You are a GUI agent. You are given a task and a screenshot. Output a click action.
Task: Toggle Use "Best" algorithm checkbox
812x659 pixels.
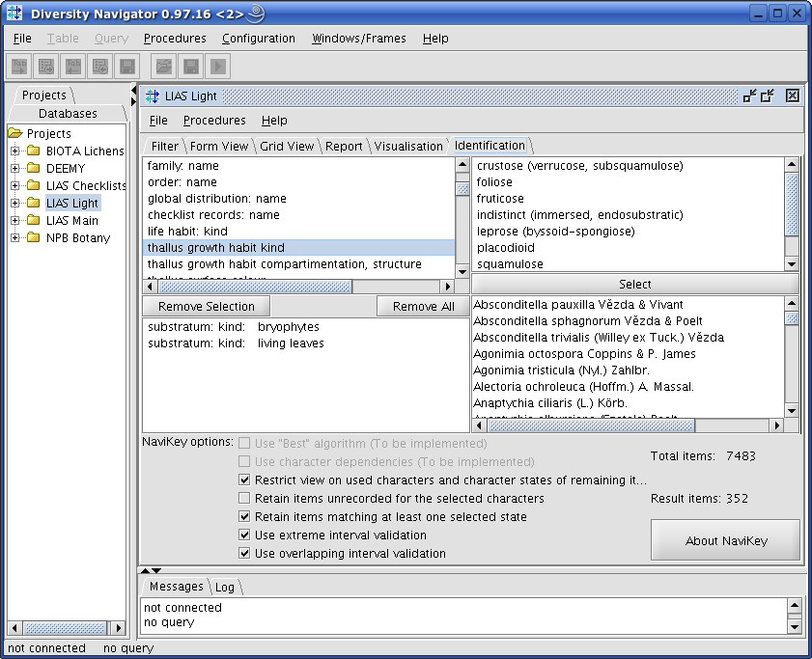coord(244,443)
